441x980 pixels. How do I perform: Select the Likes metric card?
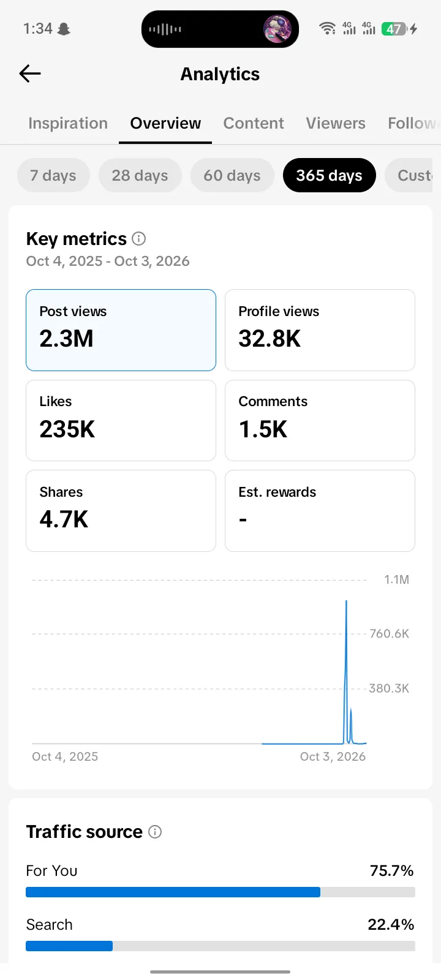(121, 420)
